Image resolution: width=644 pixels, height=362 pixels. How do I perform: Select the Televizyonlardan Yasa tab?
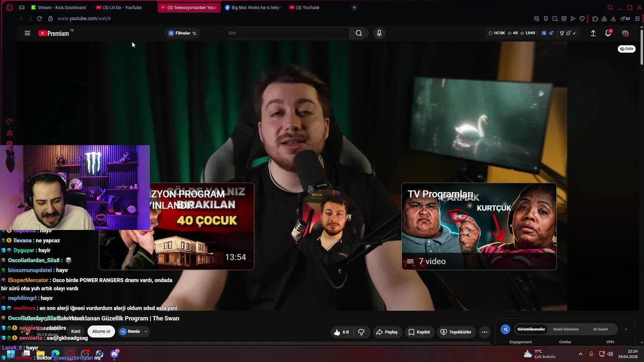[x=189, y=8]
